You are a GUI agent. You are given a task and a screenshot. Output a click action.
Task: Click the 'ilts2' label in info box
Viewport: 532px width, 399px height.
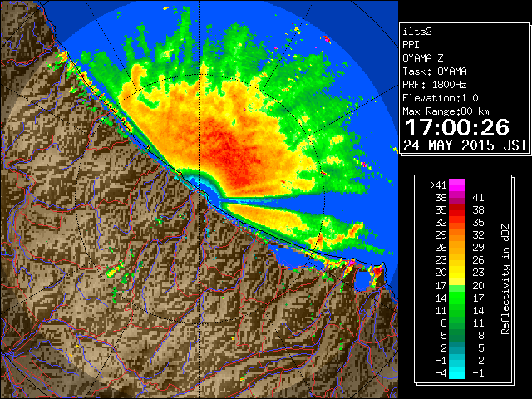pos(417,32)
